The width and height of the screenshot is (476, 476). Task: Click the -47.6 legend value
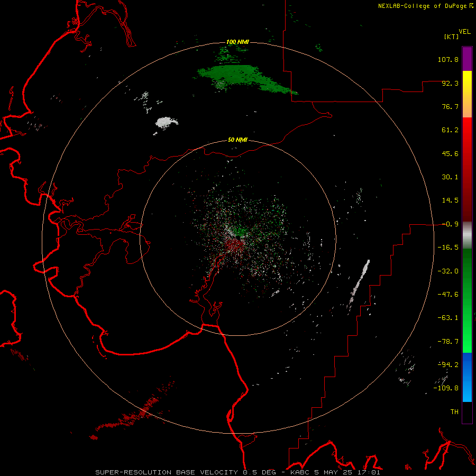pyautogui.click(x=448, y=295)
